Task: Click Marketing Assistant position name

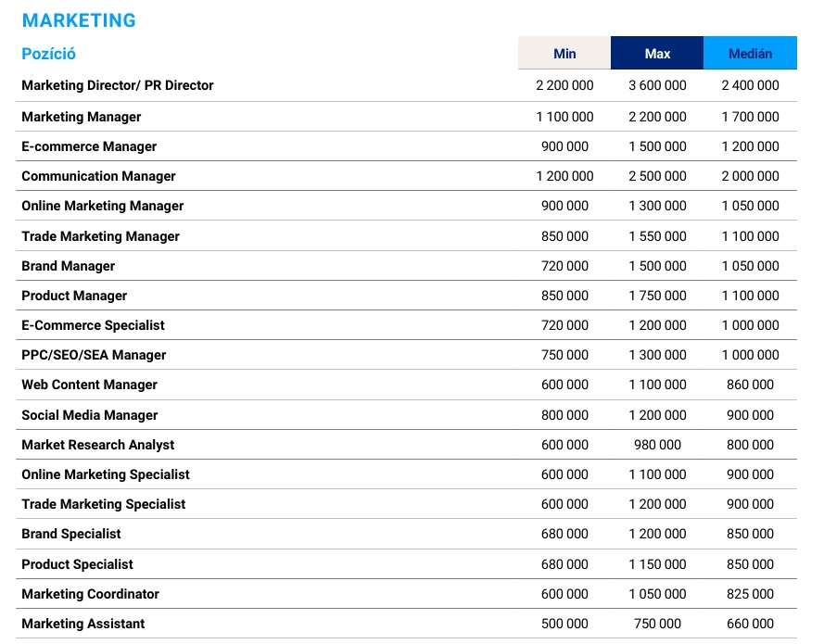Action: click(x=83, y=624)
